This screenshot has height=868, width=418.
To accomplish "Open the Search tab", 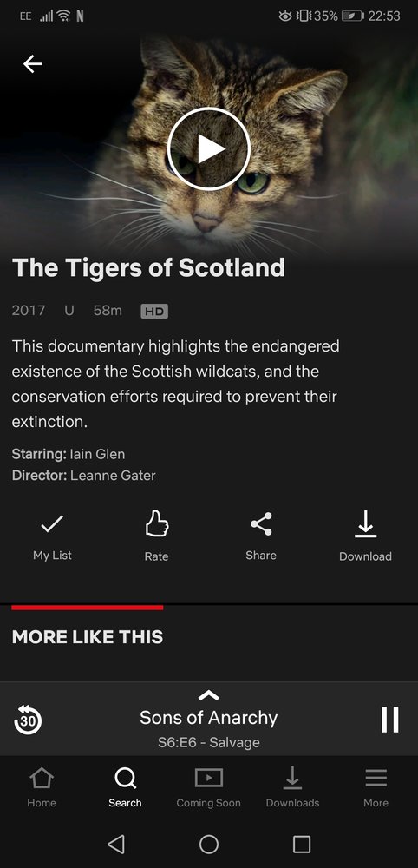I will tap(125, 786).
